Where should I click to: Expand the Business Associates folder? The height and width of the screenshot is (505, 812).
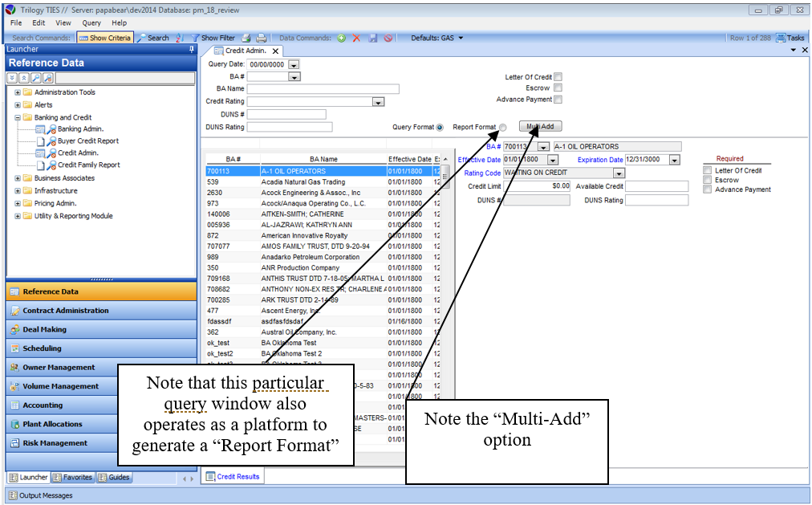[18, 178]
